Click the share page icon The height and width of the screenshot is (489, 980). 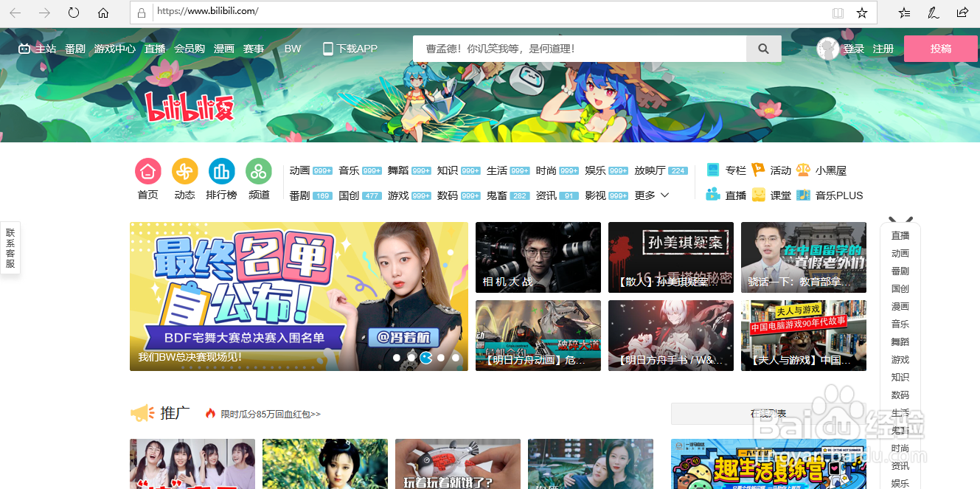pos(962,13)
